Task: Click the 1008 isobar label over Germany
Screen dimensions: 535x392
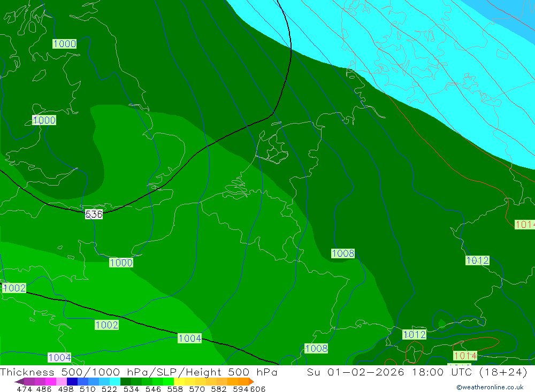Action: pyautogui.click(x=343, y=253)
